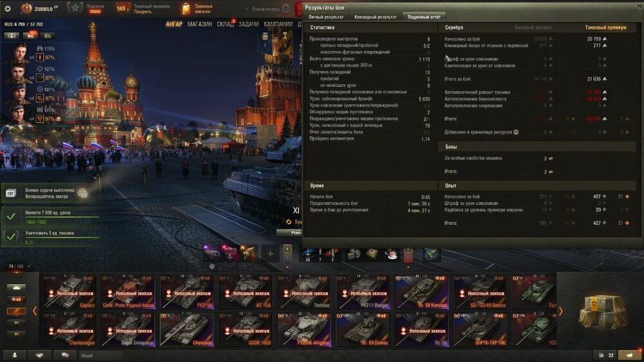This screenshot has width=644, height=362.
Task: Open the СКЛАД tab
Action: coord(225,24)
